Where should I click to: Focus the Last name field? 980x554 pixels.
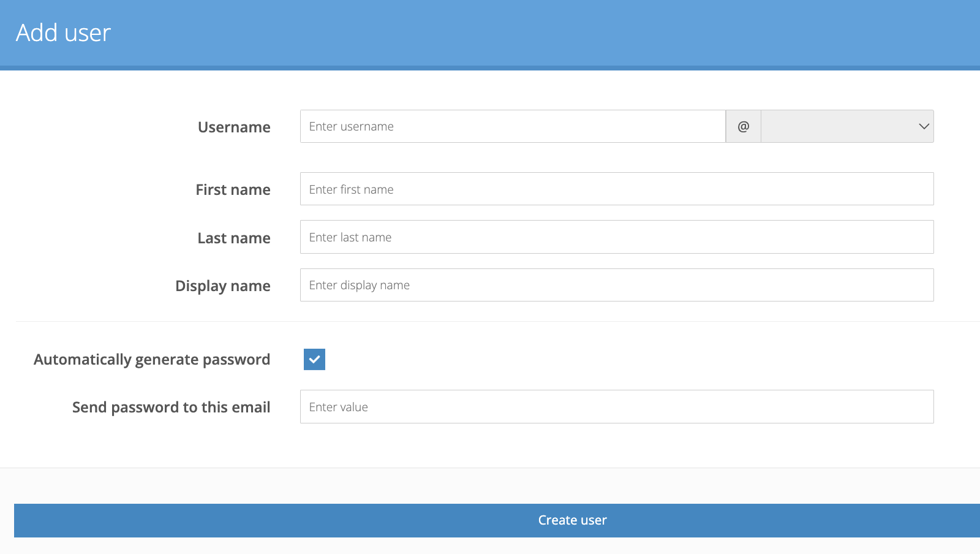pos(617,237)
